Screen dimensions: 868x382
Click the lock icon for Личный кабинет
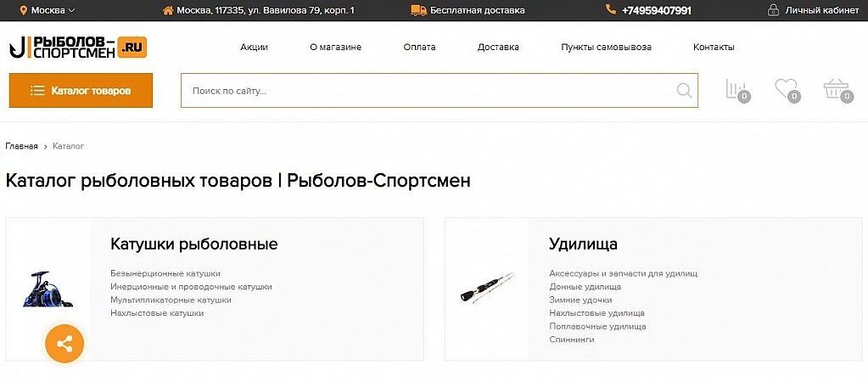click(773, 10)
